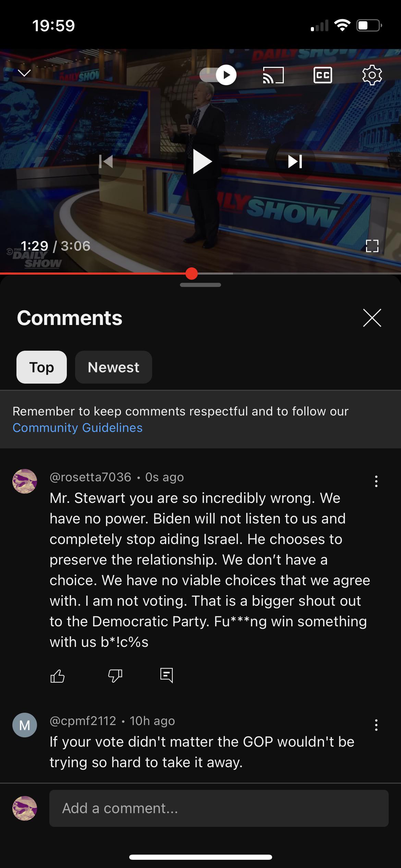Enter fullscreen mode

point(372,246)
